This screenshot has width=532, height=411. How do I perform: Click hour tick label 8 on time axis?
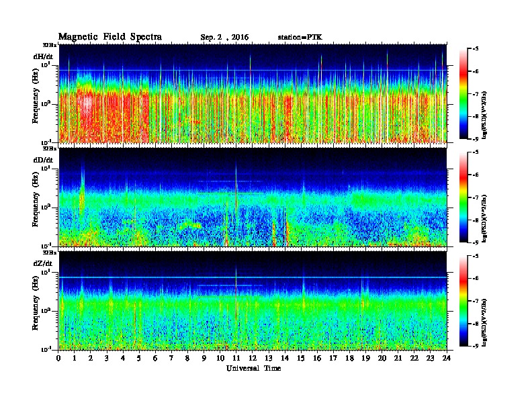[x=187, y=359]
